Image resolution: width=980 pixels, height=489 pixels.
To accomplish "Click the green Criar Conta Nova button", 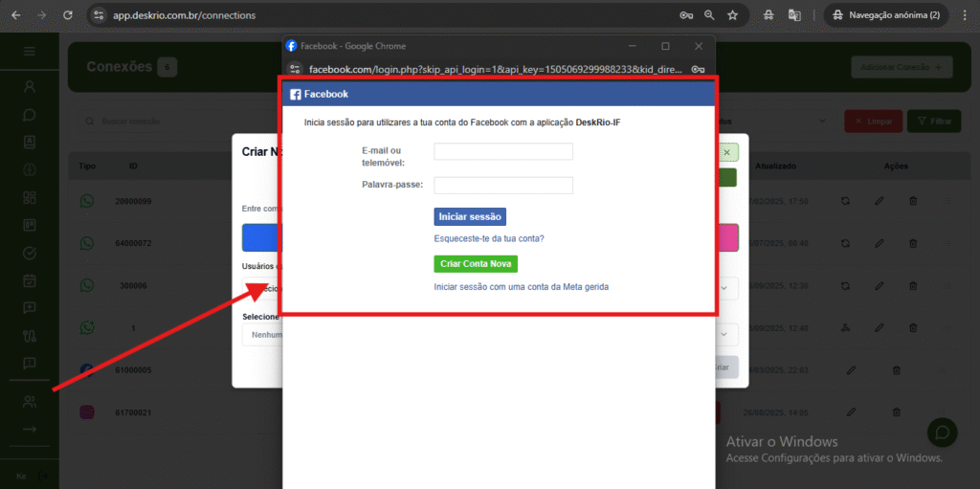I will pyautogui.click(x=476, y=263).
